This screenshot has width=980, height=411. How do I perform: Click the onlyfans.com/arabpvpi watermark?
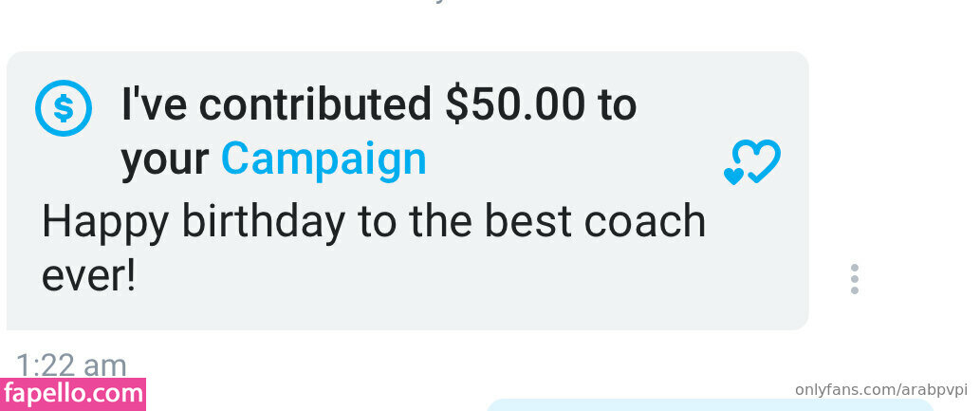coord(880,390)
